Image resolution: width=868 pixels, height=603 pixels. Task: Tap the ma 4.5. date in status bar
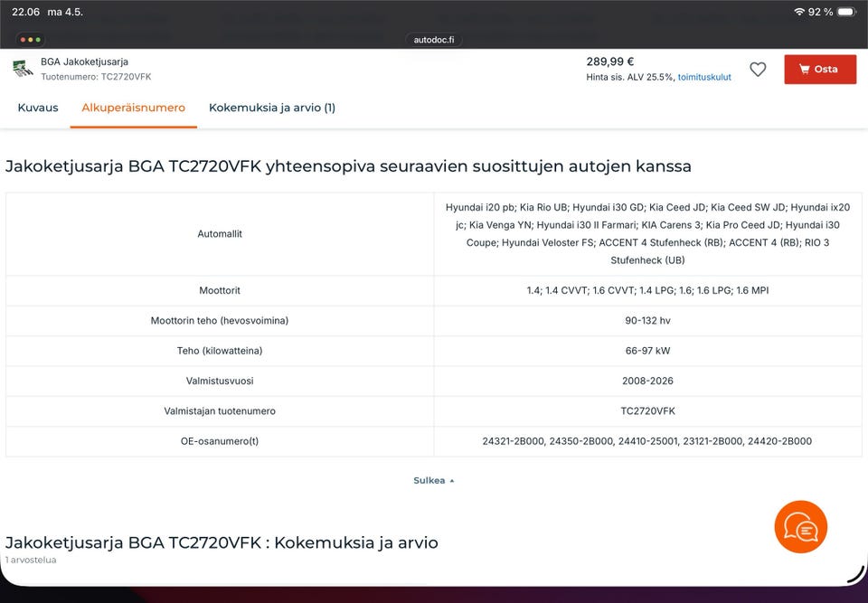tap(65, 12)
